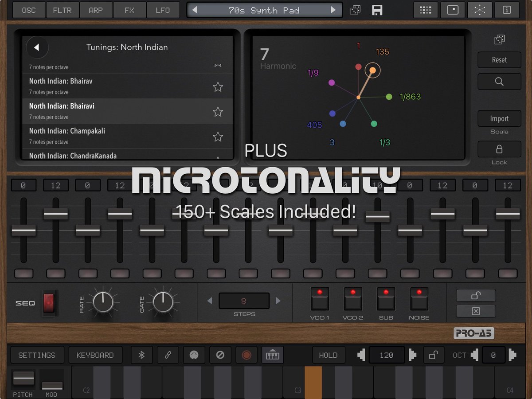Decrease STEPS with left arrow

[210, 301]
